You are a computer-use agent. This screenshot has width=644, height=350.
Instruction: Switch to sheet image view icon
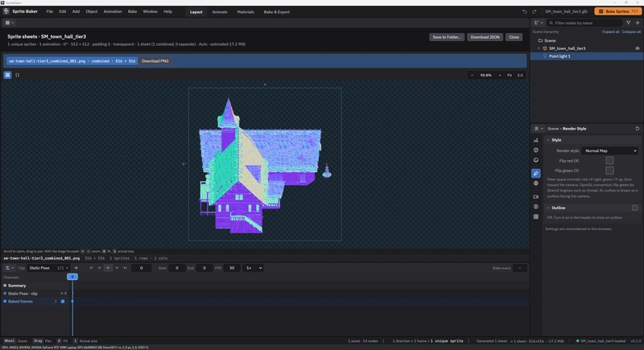click(7, 75)
